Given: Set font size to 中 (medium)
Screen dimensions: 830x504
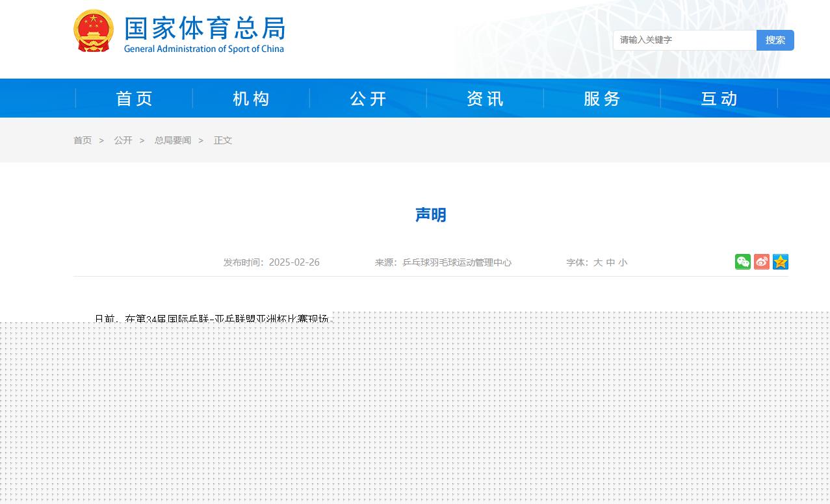Looking at the screenshot, I should pos(610,263).
